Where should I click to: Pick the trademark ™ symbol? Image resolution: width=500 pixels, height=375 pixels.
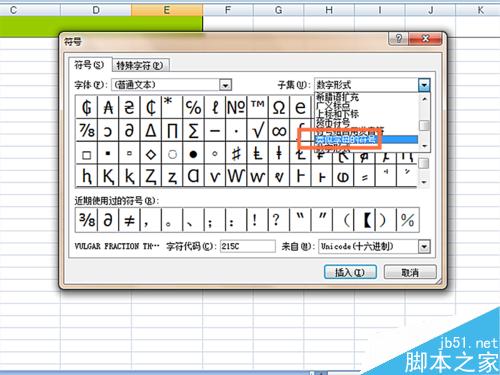coord(257,107)
